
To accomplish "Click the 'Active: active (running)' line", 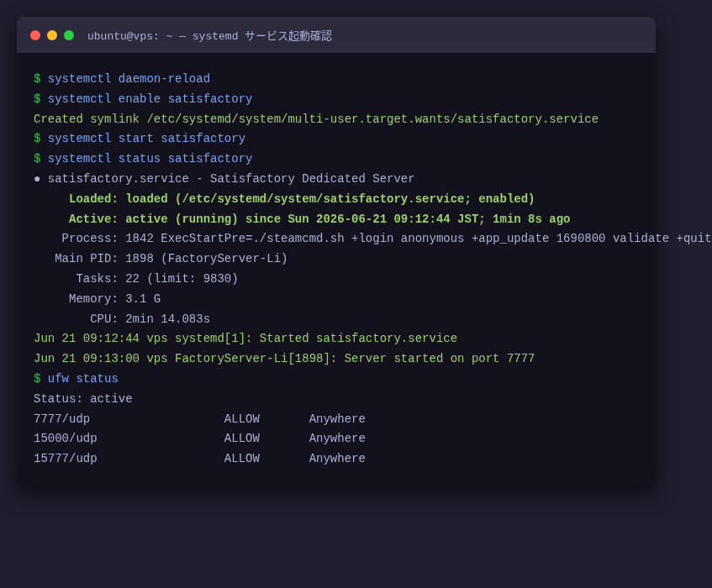I will click(319, 218).
